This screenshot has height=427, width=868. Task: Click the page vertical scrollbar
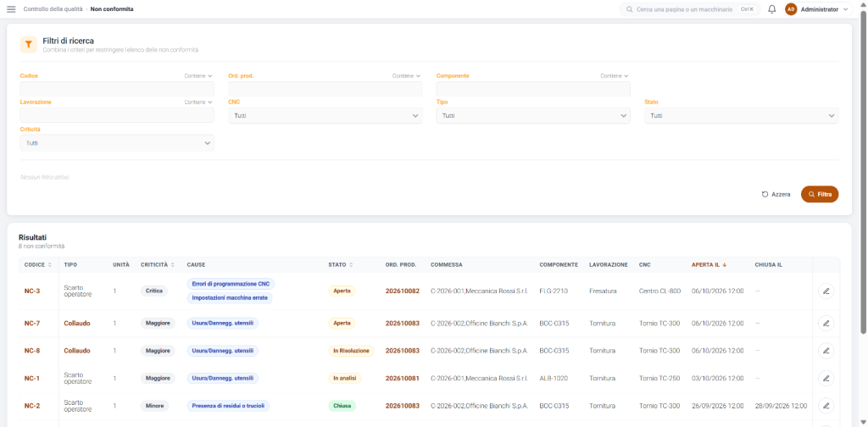[x=864, y=171]
